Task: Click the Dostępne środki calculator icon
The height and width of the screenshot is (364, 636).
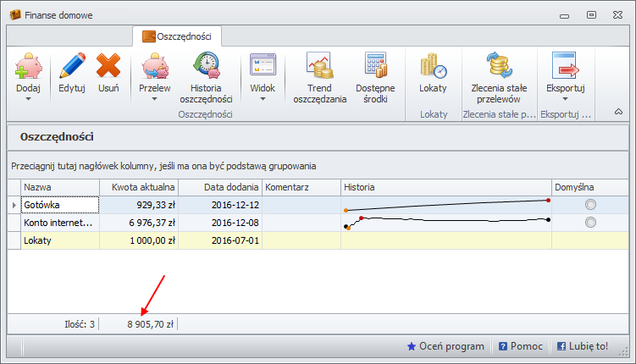Action: pos(375,66)
